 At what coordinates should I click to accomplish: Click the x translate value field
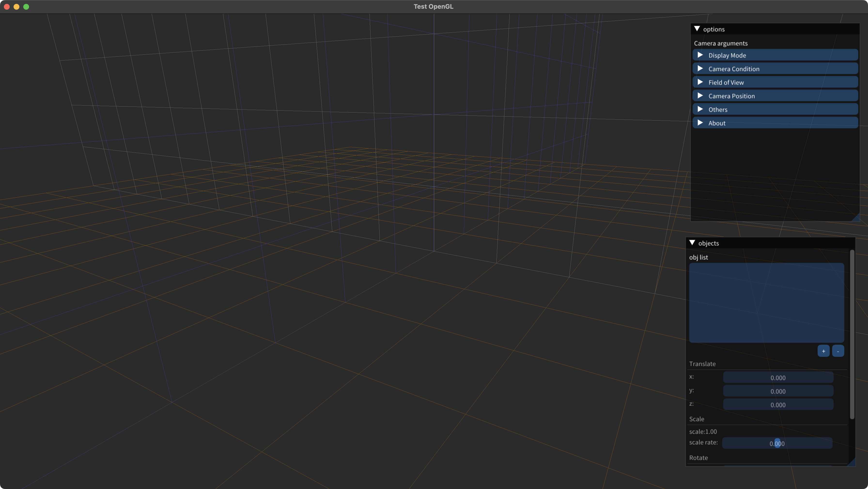(x=778, y=378)
